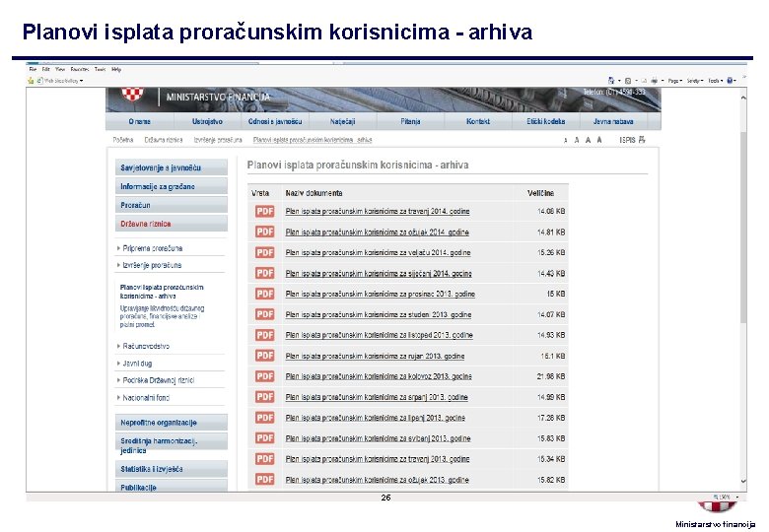Select the largest font size A
Screen dimensions: 769x532
click(599, 140)
